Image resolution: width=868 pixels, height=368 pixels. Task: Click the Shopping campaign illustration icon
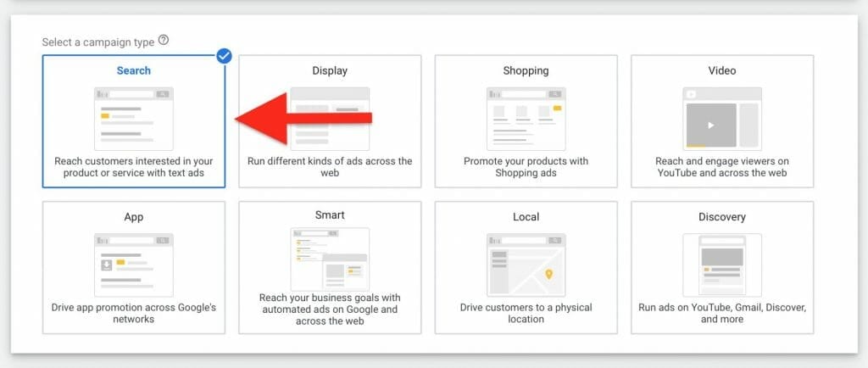pyautogui.click(x=526, y=118)
